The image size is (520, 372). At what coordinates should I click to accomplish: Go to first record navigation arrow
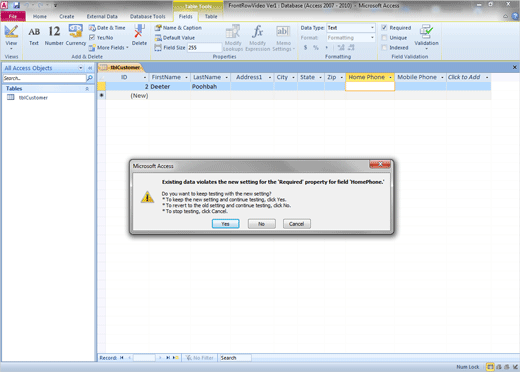click(x=122, y=358)
